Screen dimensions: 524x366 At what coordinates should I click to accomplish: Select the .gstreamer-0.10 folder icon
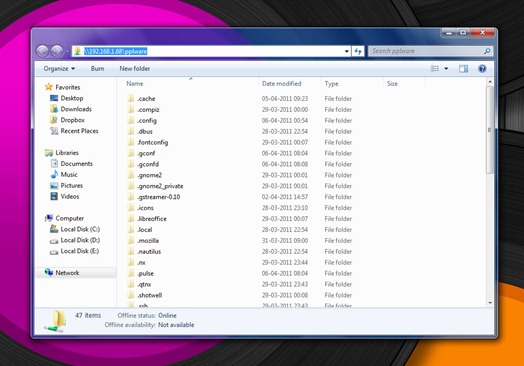pyautogui.click(x=131, y=197)
